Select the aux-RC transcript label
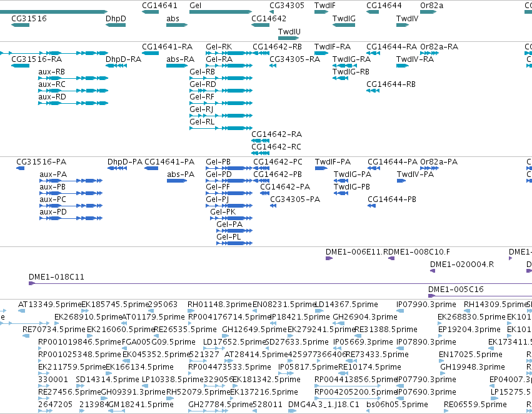Viewport: 532px width, 414px height. [x=51, y=84]
